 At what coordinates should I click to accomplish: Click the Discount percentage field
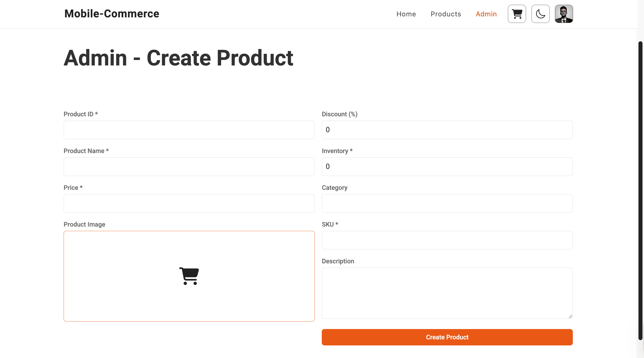pyautogui.click(x=447, y=130)
